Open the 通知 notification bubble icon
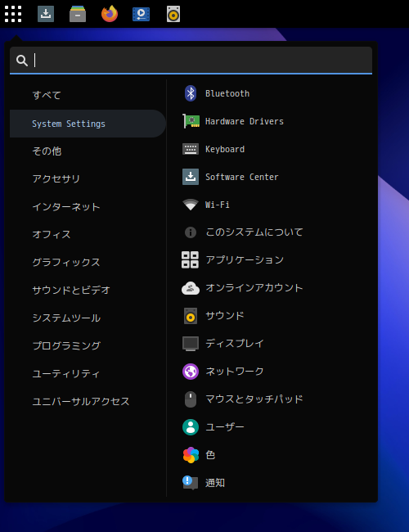This screenshot has height=532, width=409. click(x=191, y=482)
